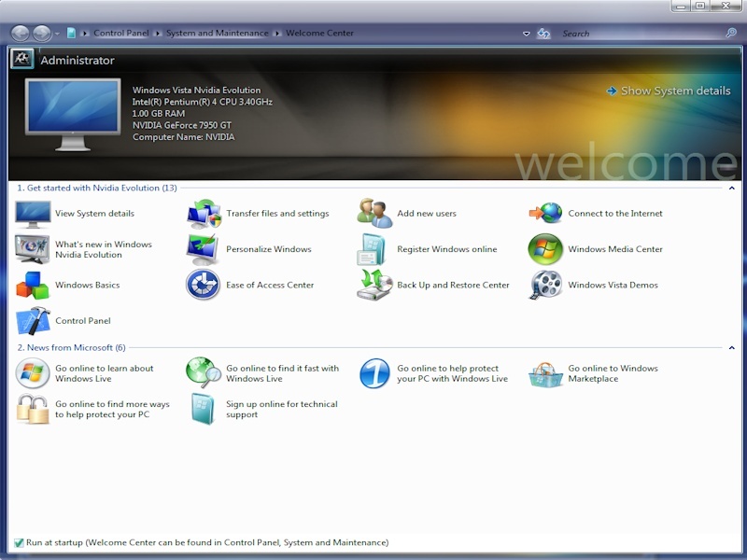
Task: Toggle the Run at startup checkbox
Action: pos(19,542)
